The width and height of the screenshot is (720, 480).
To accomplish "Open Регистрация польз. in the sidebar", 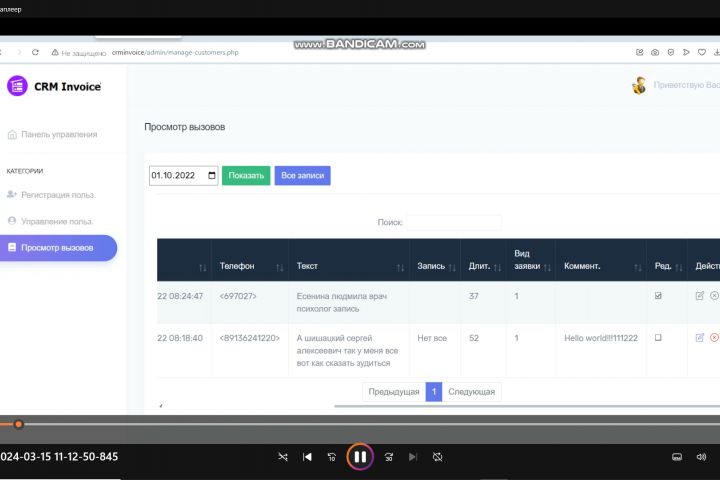I will click(x=51, y=195).
